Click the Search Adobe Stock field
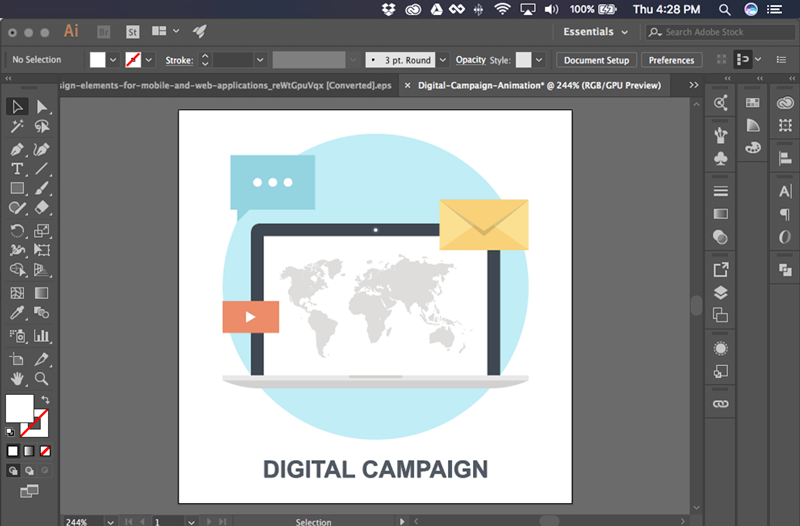This screenshot has width=800, height=526. (722, 32)
